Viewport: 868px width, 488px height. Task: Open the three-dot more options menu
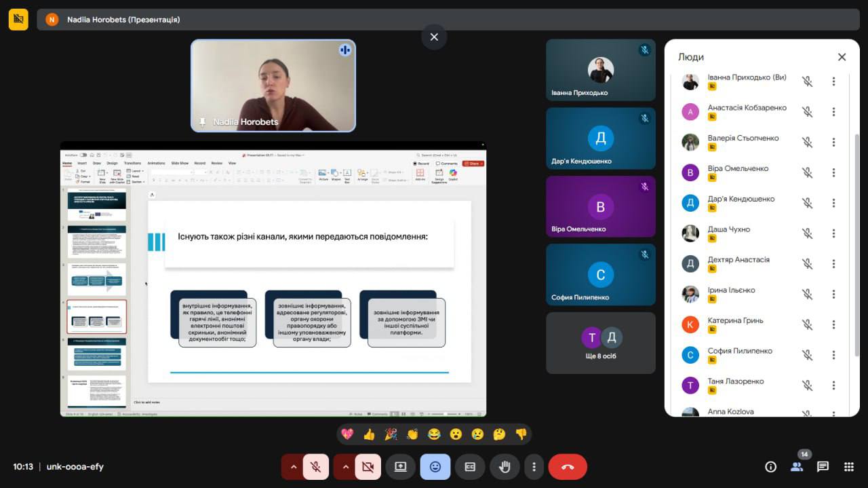point(534,467)
